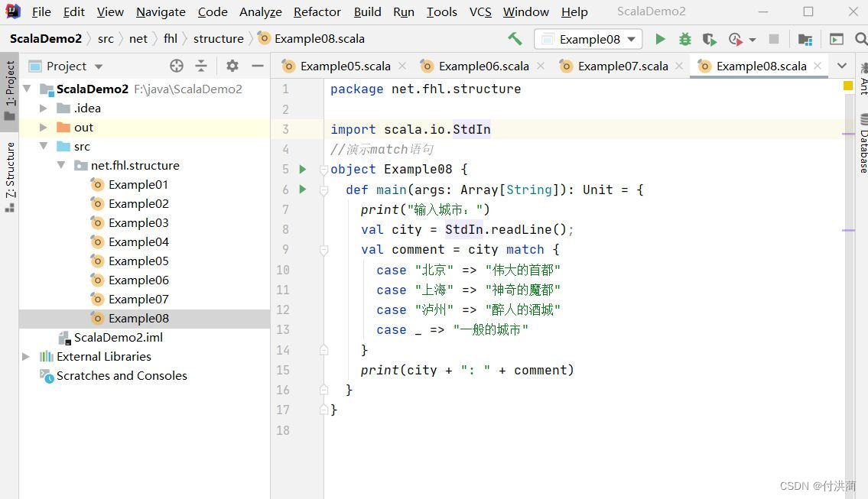This screenshot has height=499, width=868.
Task: Click the run gutter arrow beside object Example08
Action: pyautogui.click(x=303, y=170)
